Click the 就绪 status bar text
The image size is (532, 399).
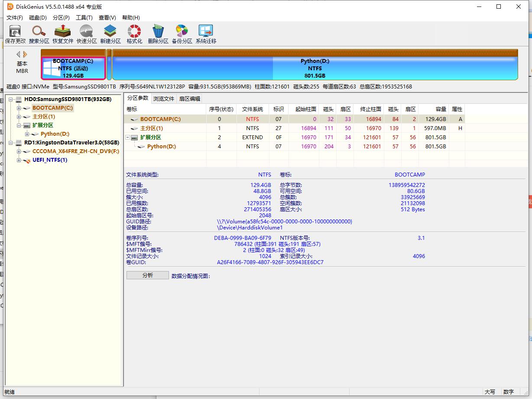tap(10, 392)
